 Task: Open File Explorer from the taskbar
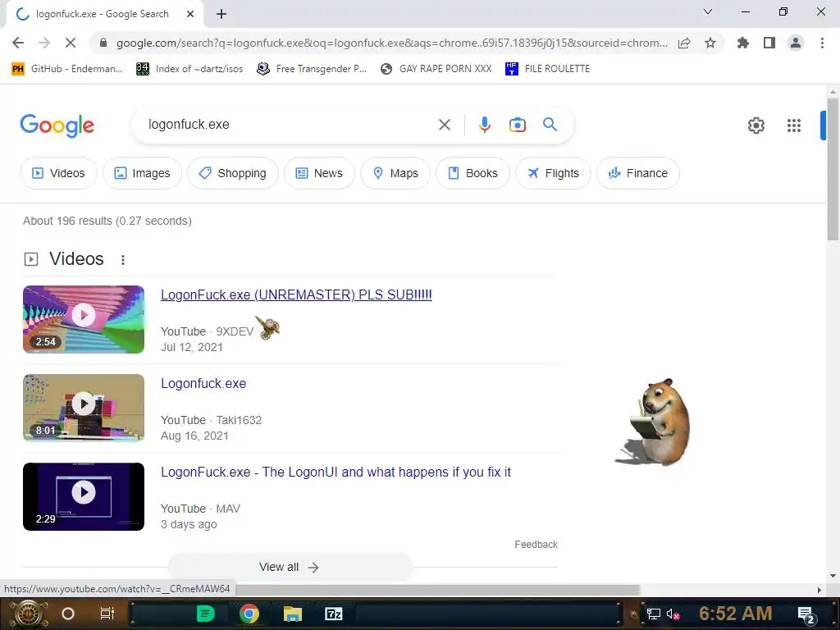tap(293, 614)
